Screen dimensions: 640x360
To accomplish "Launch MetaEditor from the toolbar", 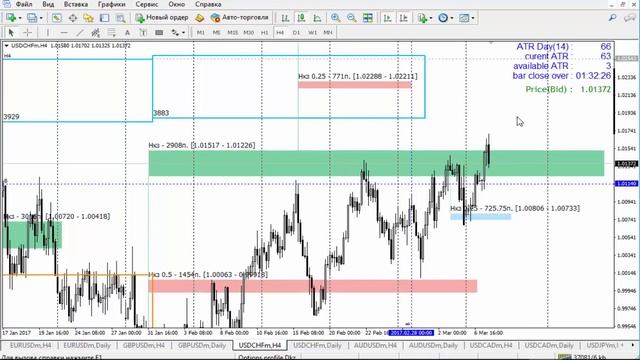I will (x=199, y=18).
